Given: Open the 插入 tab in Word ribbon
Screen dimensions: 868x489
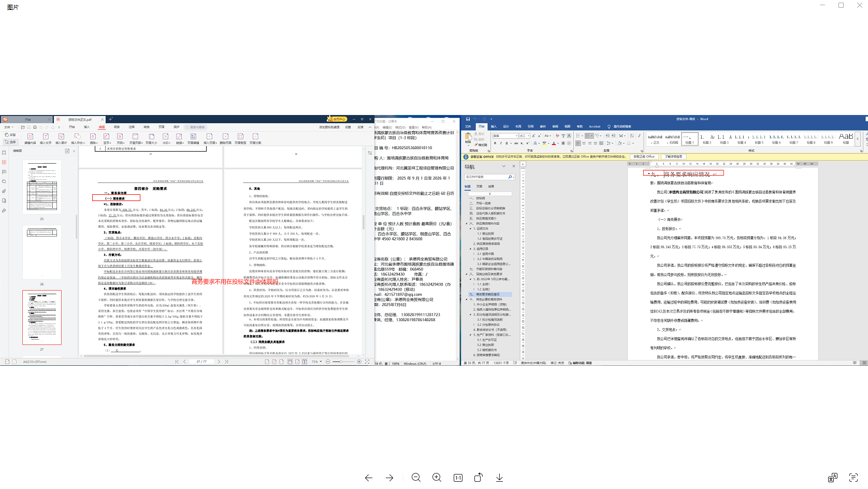Looking at the screenshot, I should pyautogui.click(x=494, y=126).
